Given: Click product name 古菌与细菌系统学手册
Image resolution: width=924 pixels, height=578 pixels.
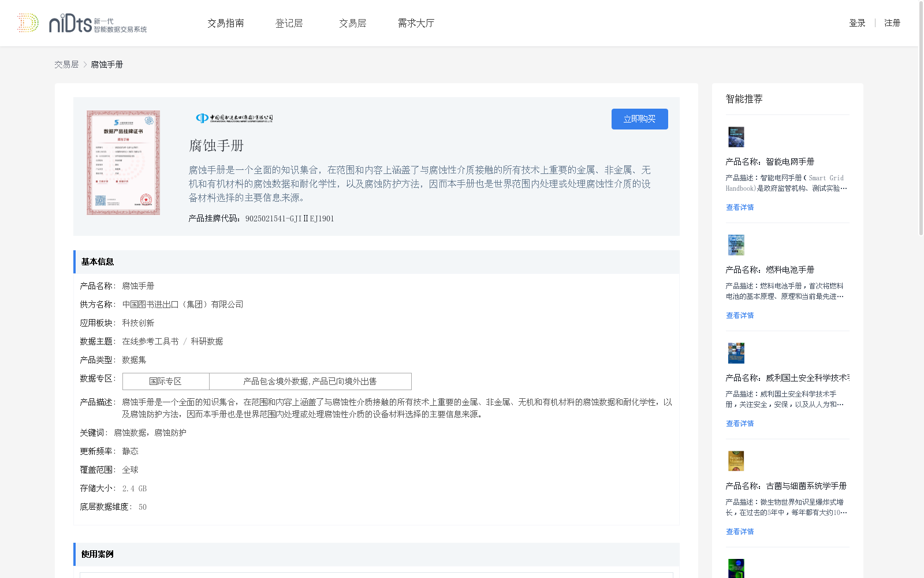Looking at the screenshot, I should (806, 486).
